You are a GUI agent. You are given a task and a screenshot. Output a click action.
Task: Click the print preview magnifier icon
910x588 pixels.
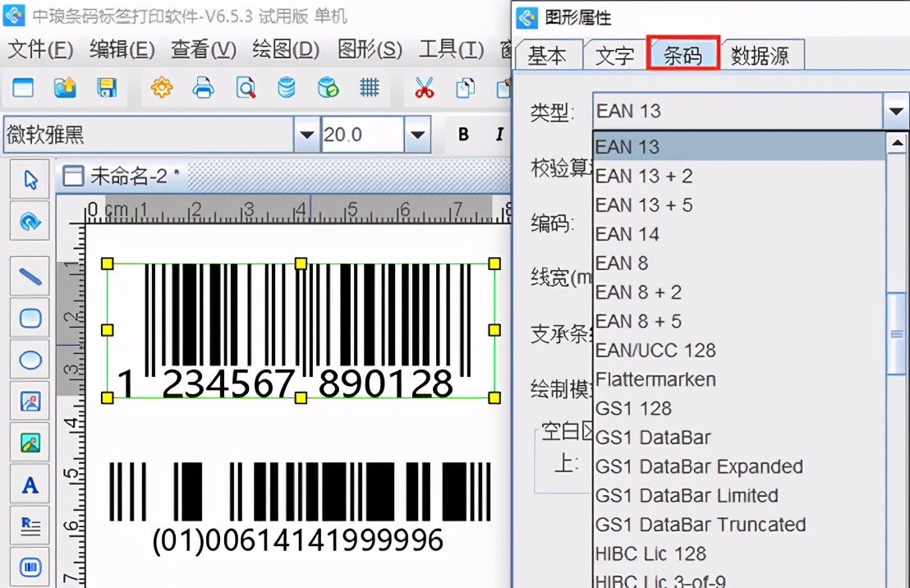[x=246, y=88]
